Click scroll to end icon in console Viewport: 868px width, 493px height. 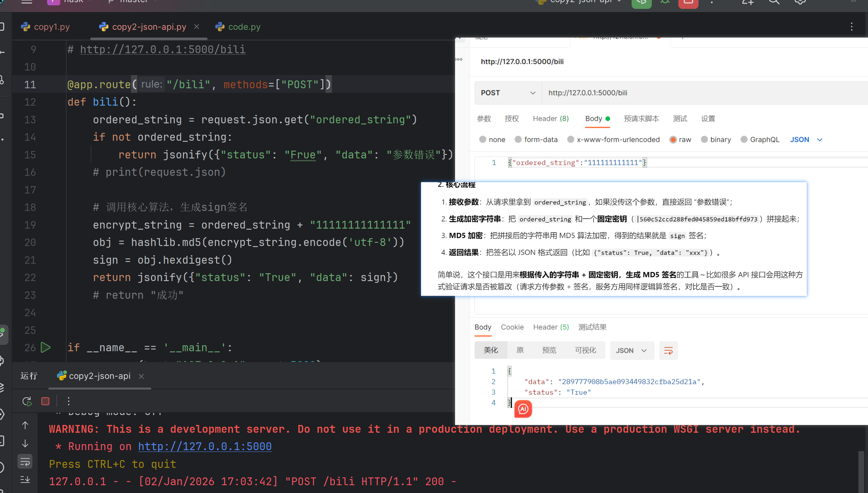tap(25, 480)
